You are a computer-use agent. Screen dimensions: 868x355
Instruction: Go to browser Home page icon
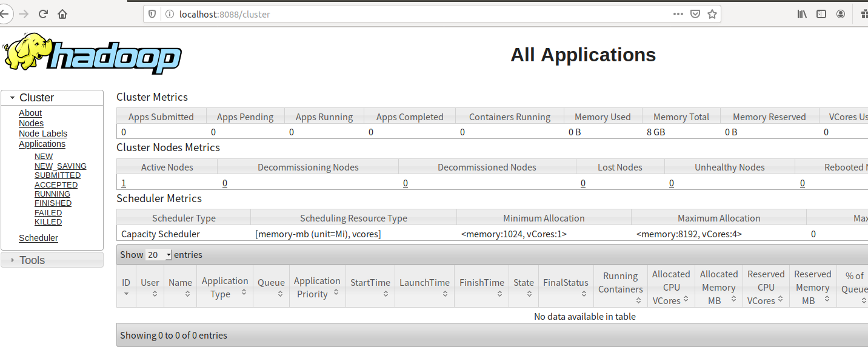(x=62, y=14)
